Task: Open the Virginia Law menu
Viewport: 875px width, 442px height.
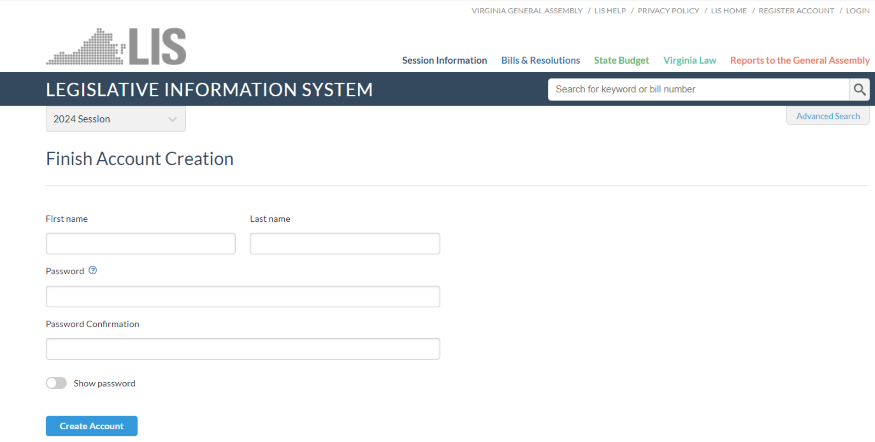Action: click(689, 60)
